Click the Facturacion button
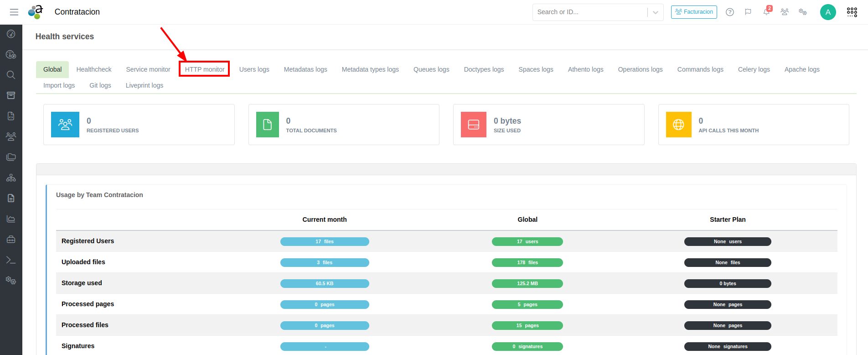Screen dimensions: 868x355 click(694, 12)
